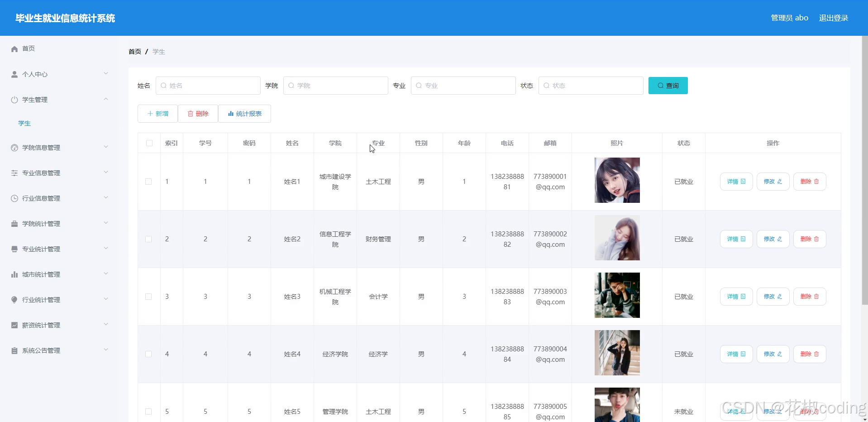
Task: Click the 查询 search button
Action: point(668,86)
